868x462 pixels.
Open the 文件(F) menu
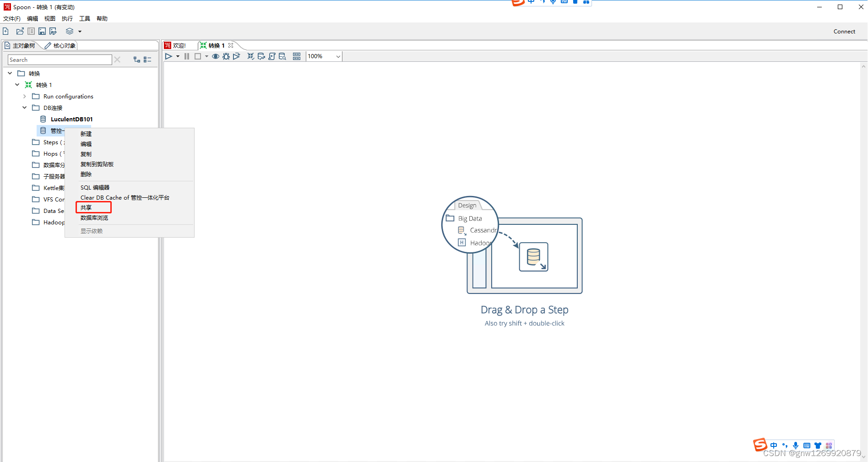(11, 18)
